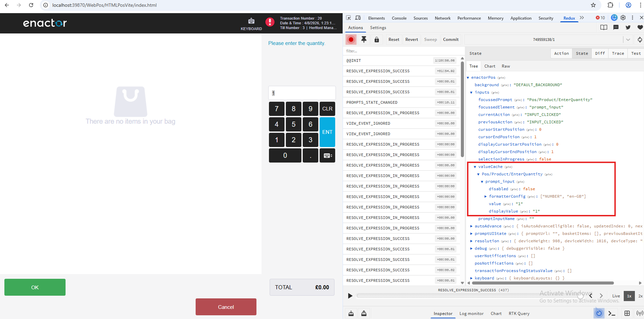This screenshot has width=644, height=319.
Task: Open the dispatcher console icon
Action: (612, 313)
